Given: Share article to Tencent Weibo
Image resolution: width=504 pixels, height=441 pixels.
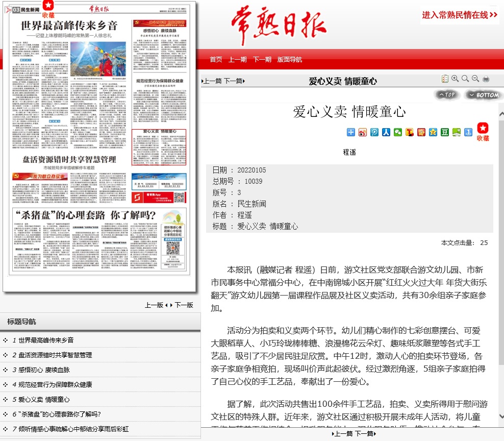Looking at the screenshot, I should pyautogui.click(x=374, y=132).
